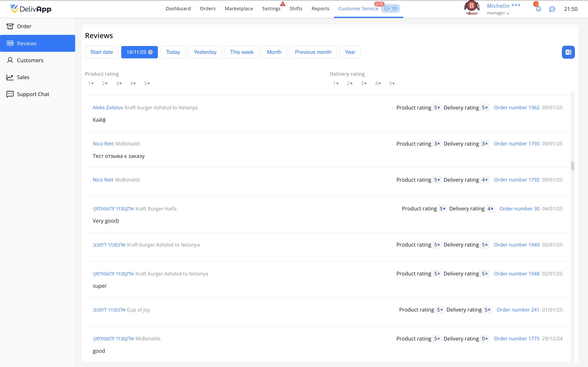Open the Start date picker
Screen dimensions: 588x367
[101, 52]
